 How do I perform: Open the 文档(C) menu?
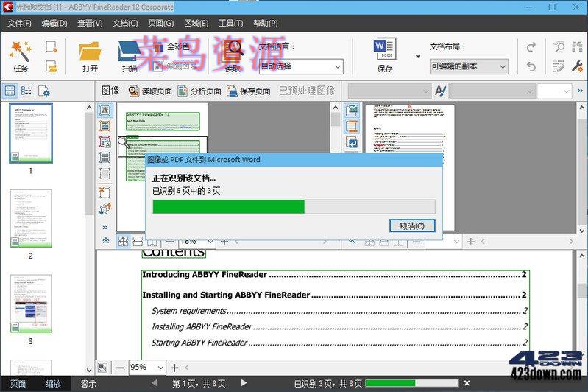pos(125,24)
